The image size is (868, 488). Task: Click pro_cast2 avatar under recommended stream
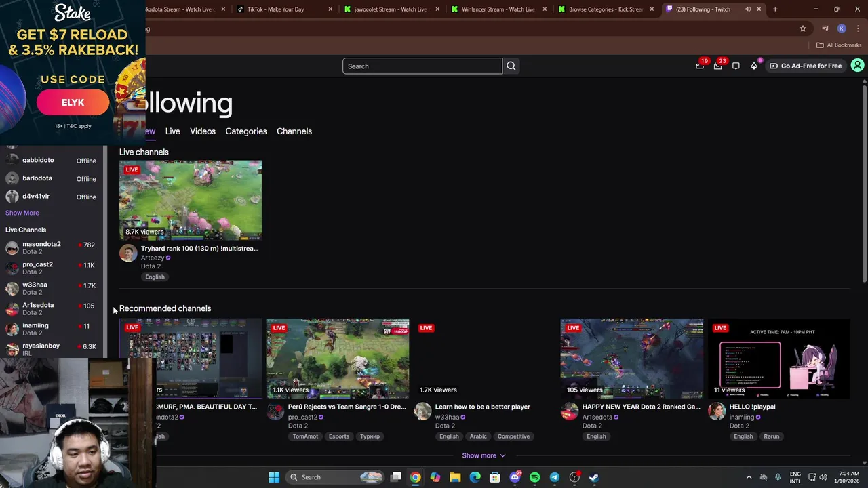click(275, 411)
